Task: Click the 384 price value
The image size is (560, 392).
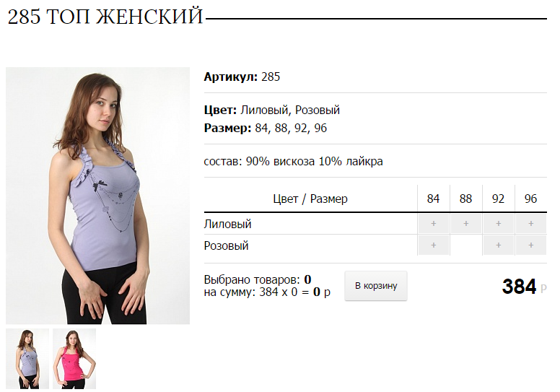Action: 519,287
